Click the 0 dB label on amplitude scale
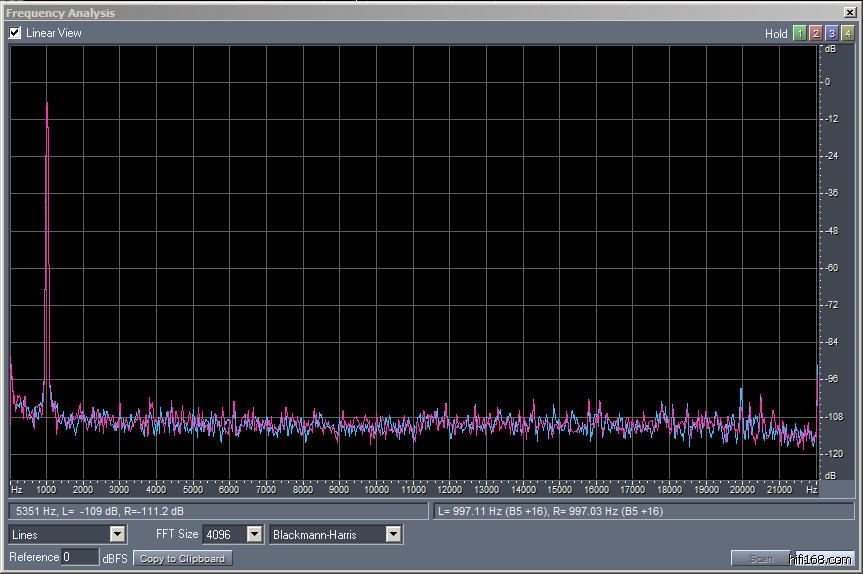The height and width of the screenshot is (574, 863). click(827, 82)
